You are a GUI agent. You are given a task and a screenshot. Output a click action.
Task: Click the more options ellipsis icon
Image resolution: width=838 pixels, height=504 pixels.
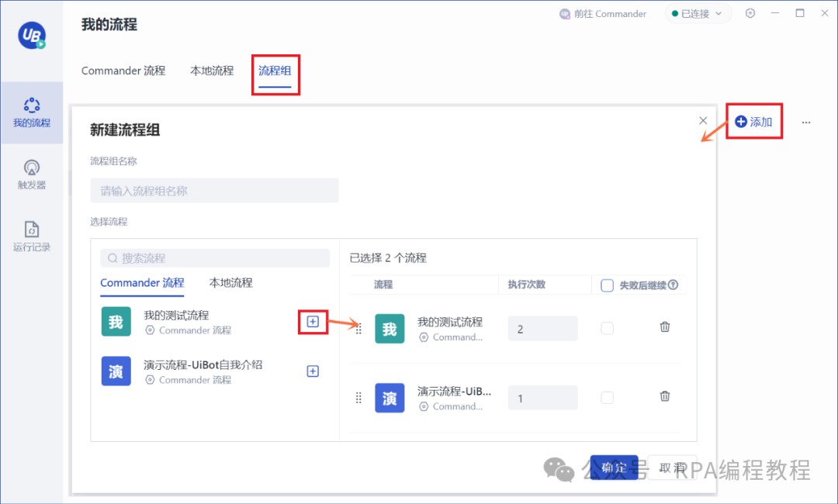click(806, 123)
